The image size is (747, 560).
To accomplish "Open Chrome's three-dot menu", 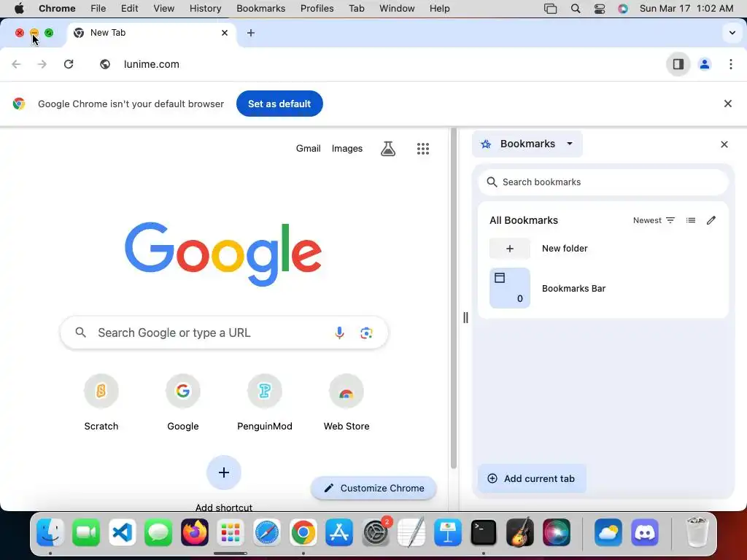I will (730, 64).
